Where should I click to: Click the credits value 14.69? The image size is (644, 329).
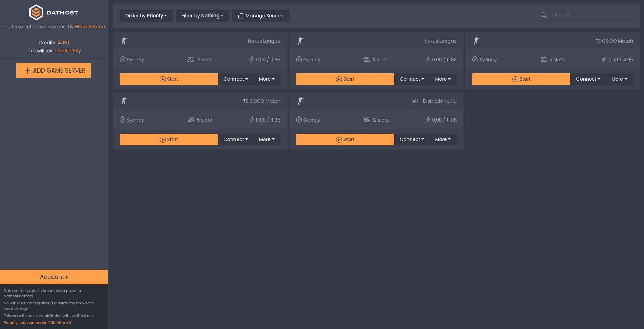tap(63, 43)
